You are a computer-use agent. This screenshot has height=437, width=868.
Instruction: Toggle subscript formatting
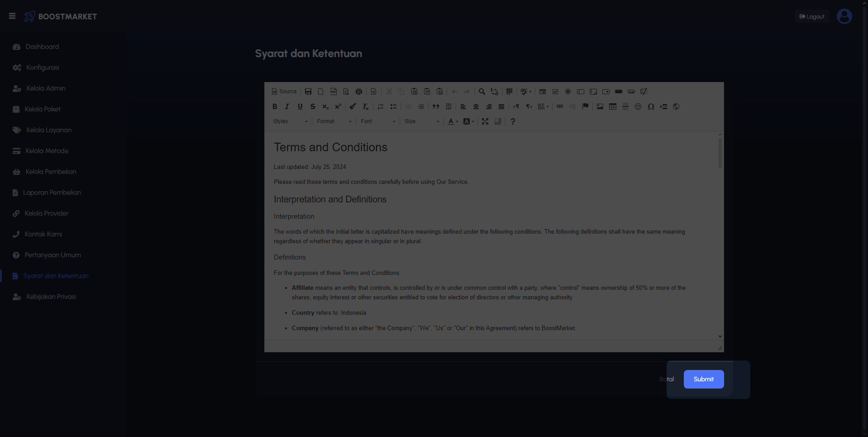(x=325, y=106)
